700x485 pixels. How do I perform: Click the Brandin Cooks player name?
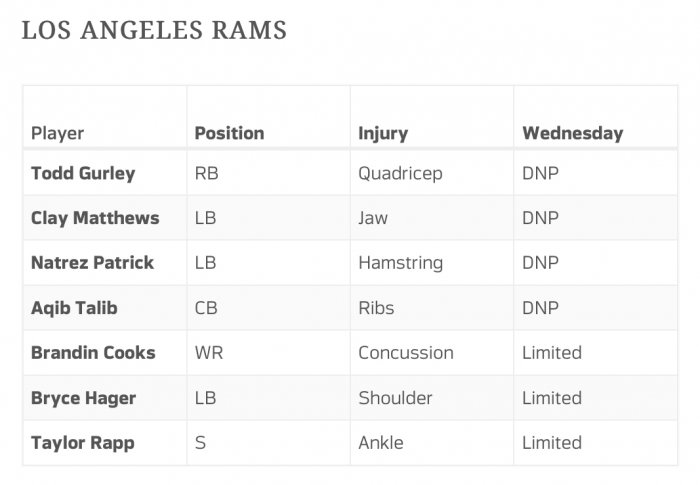click(x=93, y=353)
